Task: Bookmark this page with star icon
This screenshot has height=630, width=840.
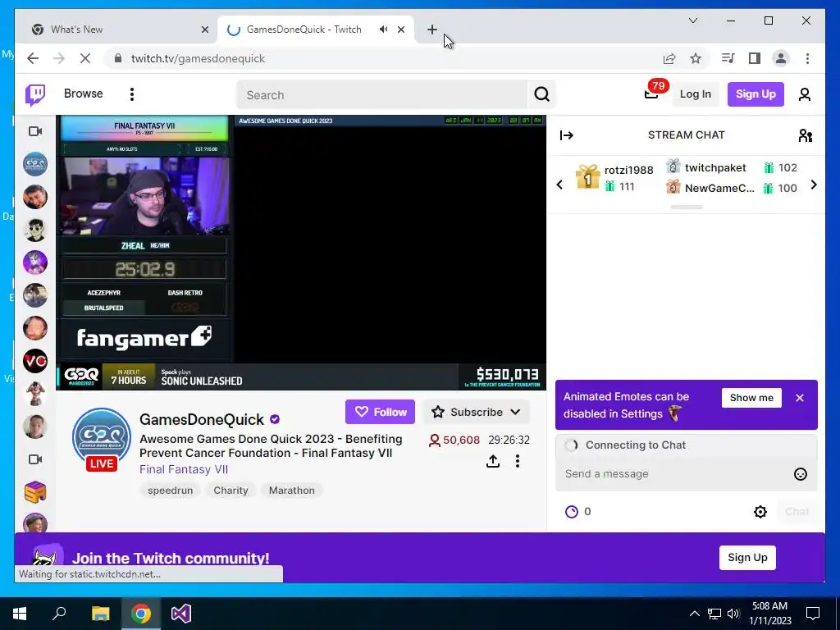Action: pyautogui.click(x=696, y=58)
